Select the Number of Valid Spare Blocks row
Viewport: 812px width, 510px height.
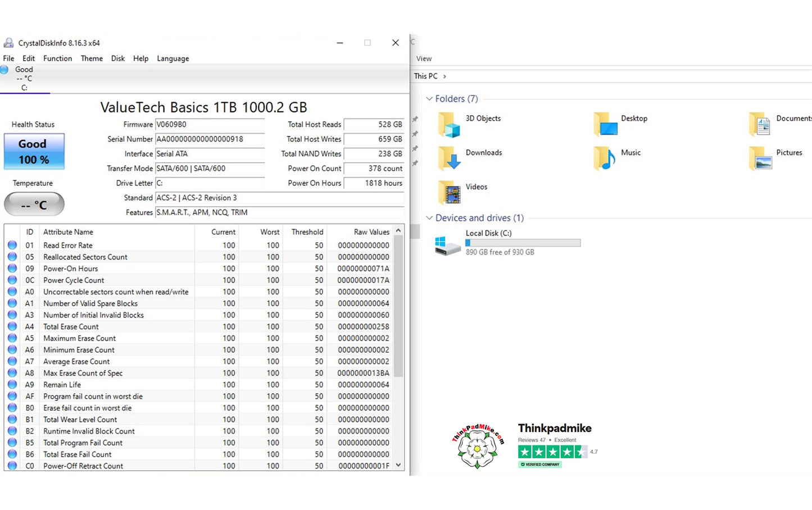coord(199,303)
